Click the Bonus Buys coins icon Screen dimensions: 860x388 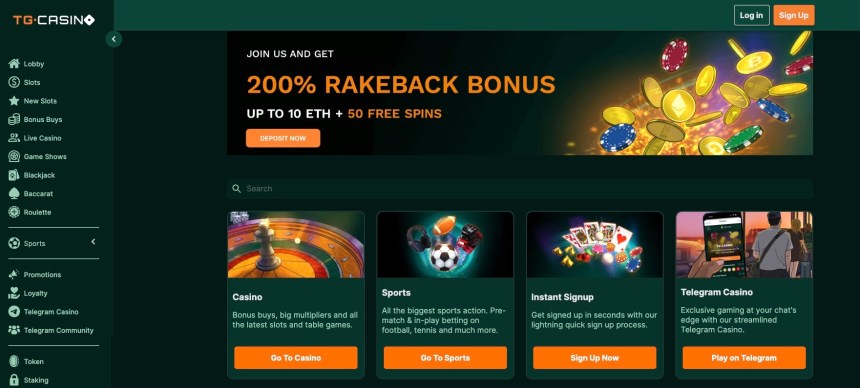click(14, 120)
